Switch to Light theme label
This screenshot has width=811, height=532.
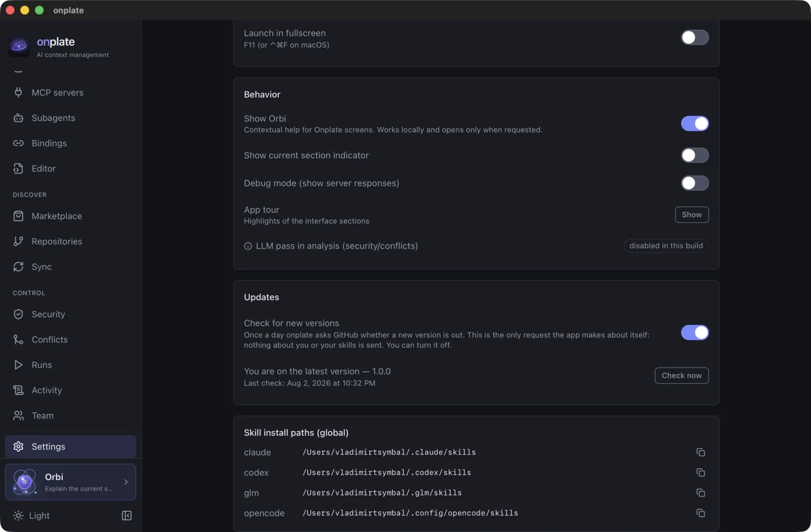39,516
